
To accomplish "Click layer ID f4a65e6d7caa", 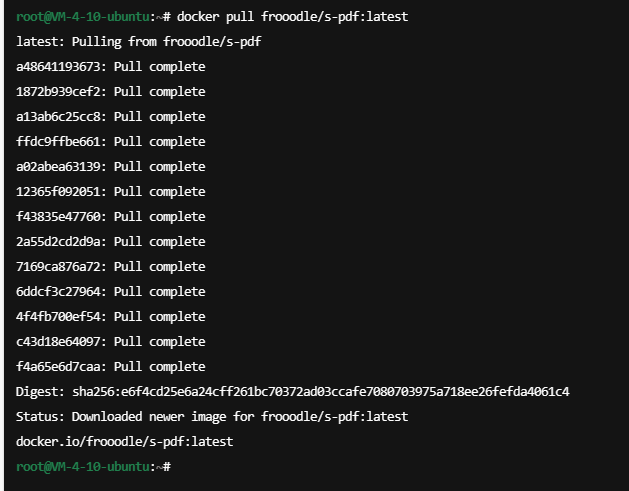I will click(58, 367).
